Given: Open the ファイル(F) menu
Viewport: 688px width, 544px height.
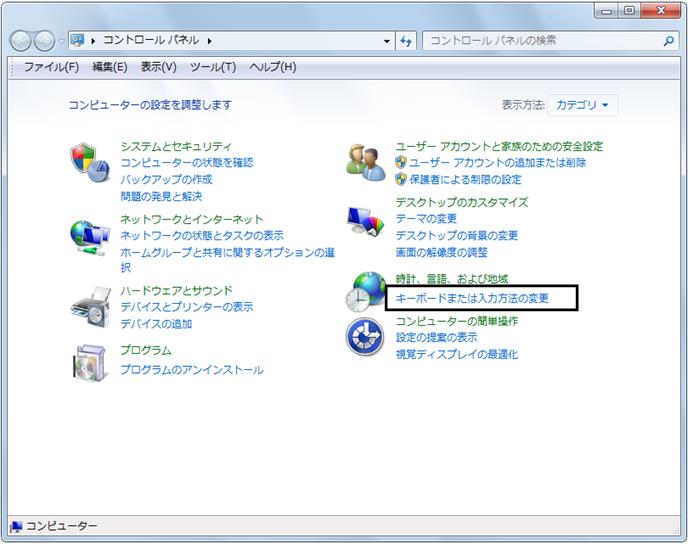Looking at the screenshot, I should (51, 67).
